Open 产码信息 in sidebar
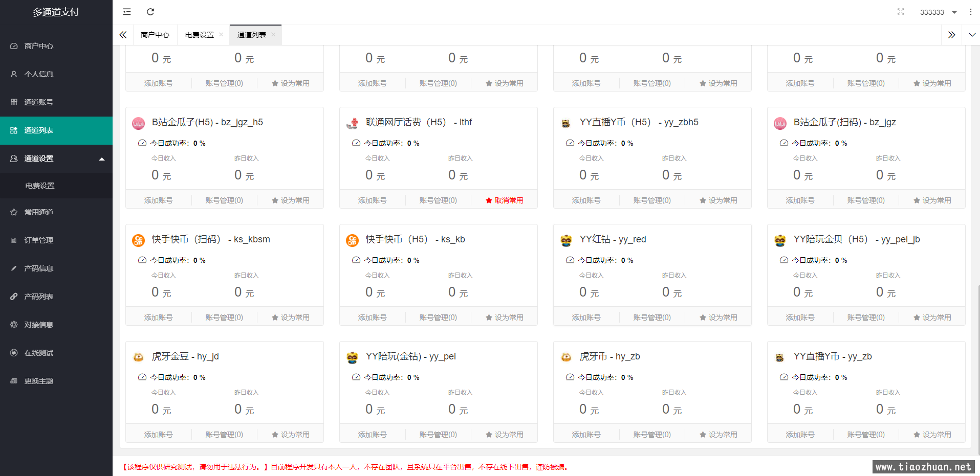Screen dimensions: 980x476 [x=56, y=268]
